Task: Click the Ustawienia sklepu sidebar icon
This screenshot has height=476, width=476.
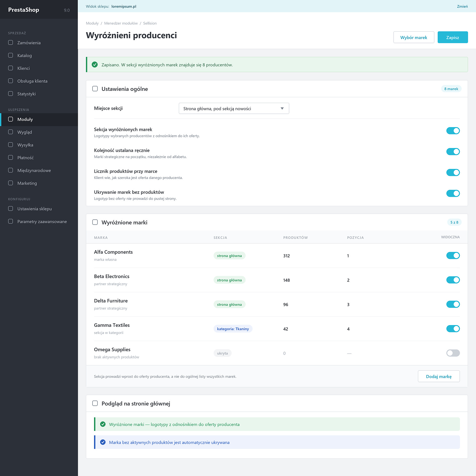Action: 11,209
